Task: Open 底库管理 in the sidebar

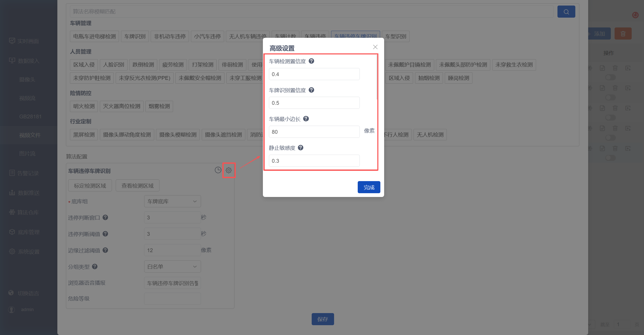Action: 24,232
